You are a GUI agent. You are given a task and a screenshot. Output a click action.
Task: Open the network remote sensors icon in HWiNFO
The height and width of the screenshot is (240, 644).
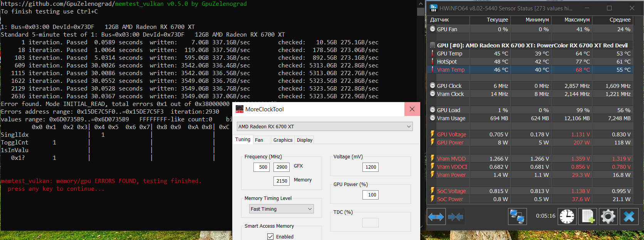tap(517, 217)
